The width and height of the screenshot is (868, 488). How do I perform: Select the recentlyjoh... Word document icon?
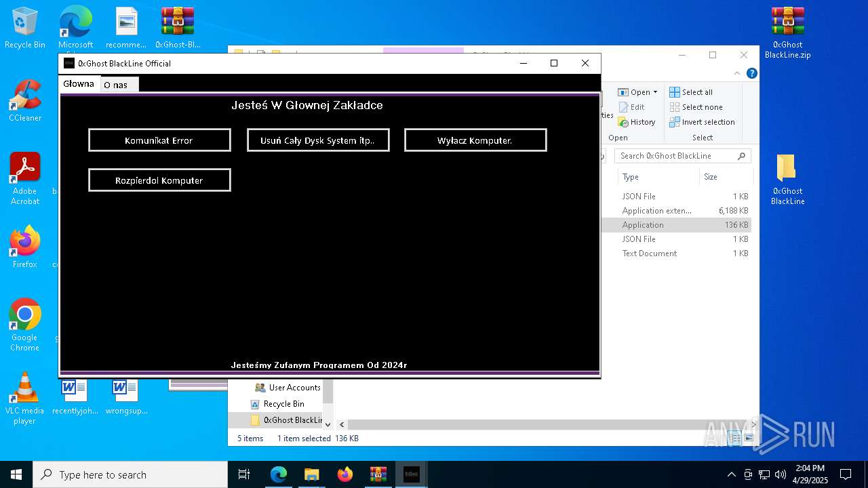75,397
